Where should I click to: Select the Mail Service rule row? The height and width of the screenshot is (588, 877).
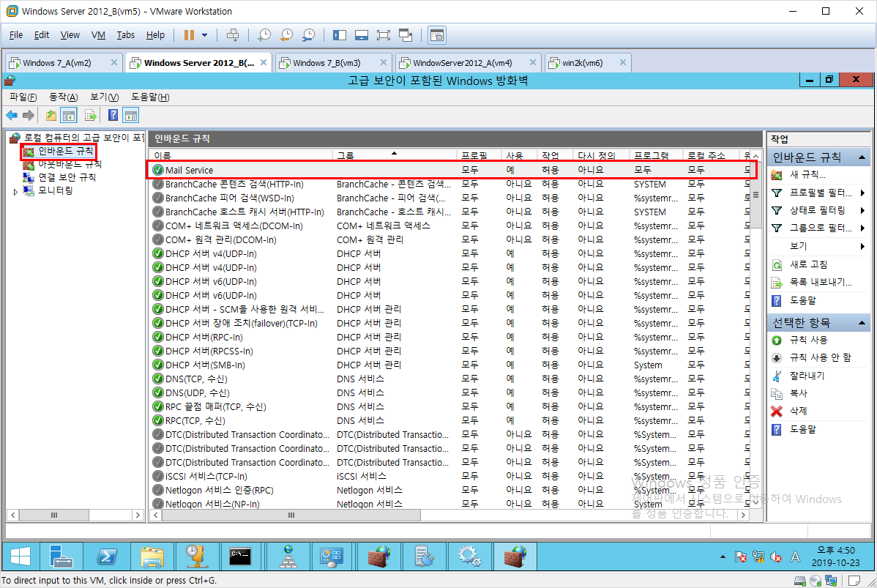point(451,170)
